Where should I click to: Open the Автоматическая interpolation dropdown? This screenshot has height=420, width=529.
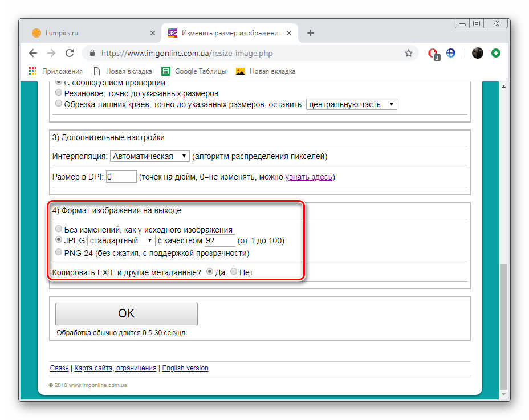click(x=149, y=156)
